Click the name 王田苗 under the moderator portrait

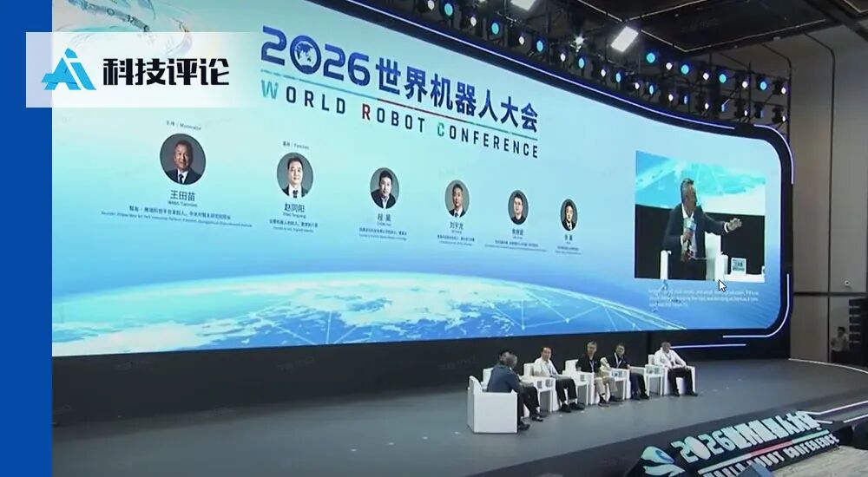pos(182,196)
